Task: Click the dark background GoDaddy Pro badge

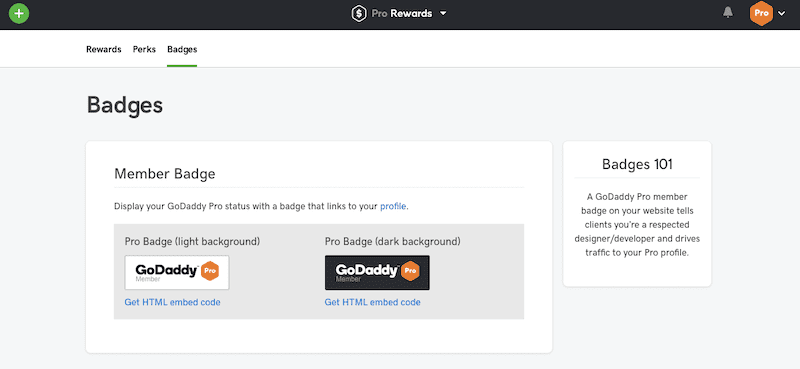Action: coord(377,273)
